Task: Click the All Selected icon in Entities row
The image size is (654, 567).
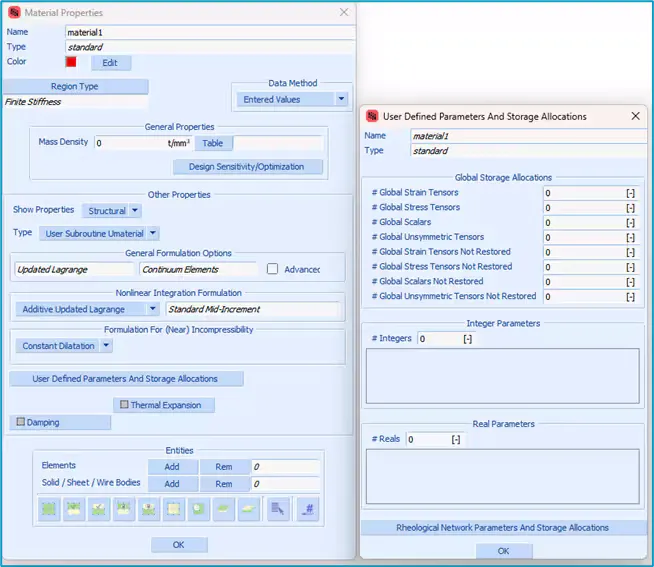Action: (x=73, y=509)
